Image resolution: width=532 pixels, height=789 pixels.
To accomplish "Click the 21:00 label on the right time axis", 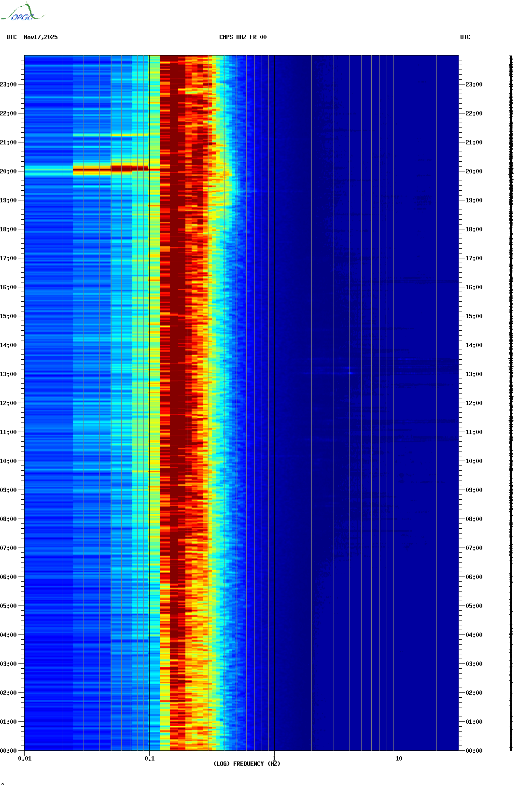I will [x=474, y=142].
